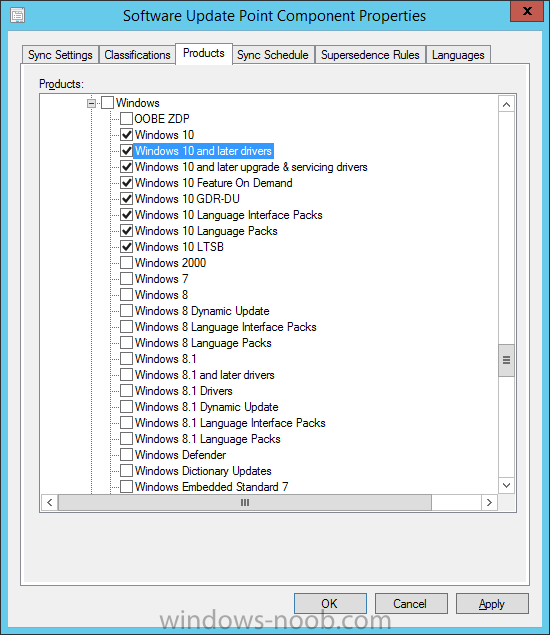The width and height of the screenshot is (550, 635).
Task: Enable the Windows 7 product checkbox
Action: (x=126, y=279)
